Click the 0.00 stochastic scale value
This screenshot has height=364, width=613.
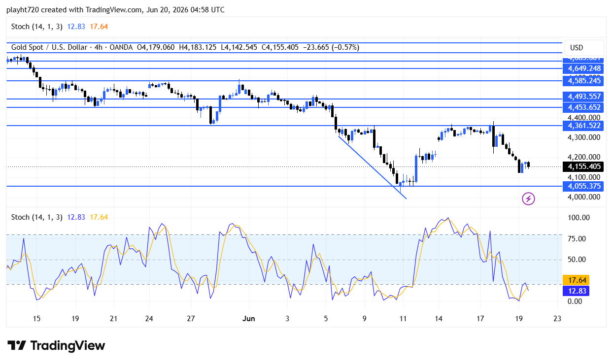click(x=576, y=301)
